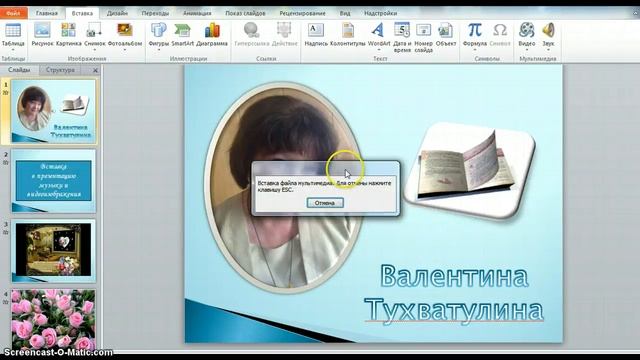Switch to the Дизайн ribbon tab

tap(117, 13)
